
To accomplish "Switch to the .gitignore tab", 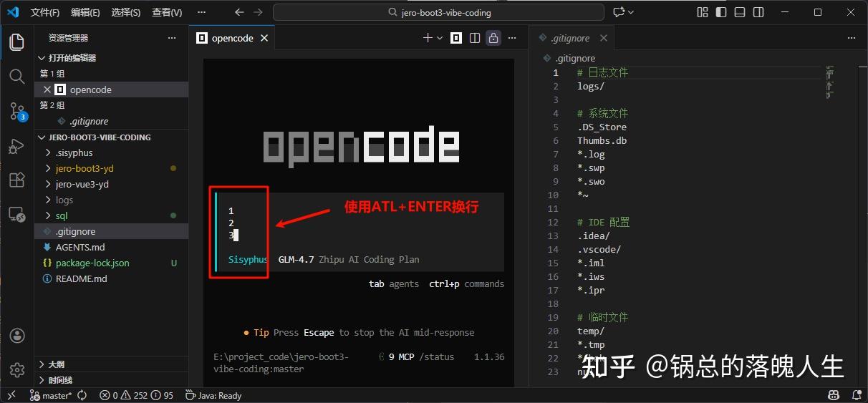I will tap(570, 38).
